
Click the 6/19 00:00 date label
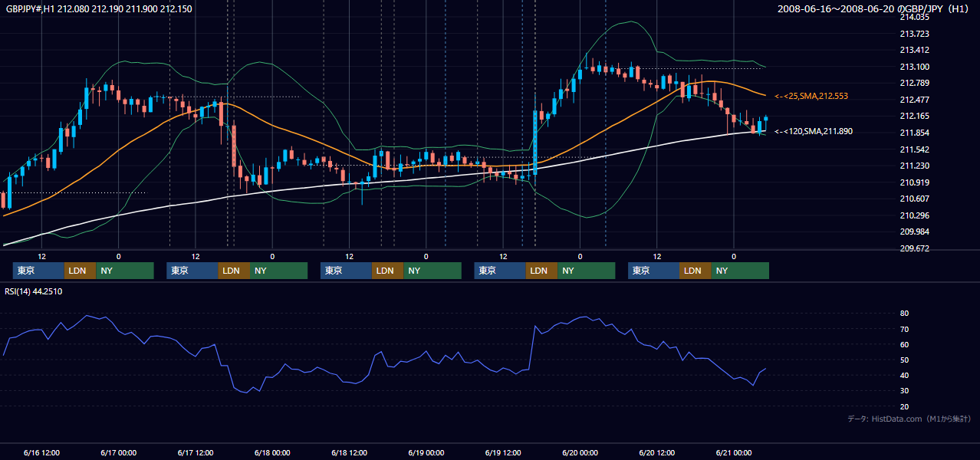[426, 453]
